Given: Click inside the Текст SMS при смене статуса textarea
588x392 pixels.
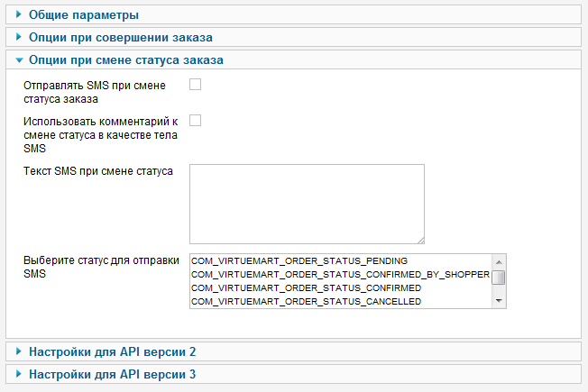Looking at the screenshot, I should 307,204.
